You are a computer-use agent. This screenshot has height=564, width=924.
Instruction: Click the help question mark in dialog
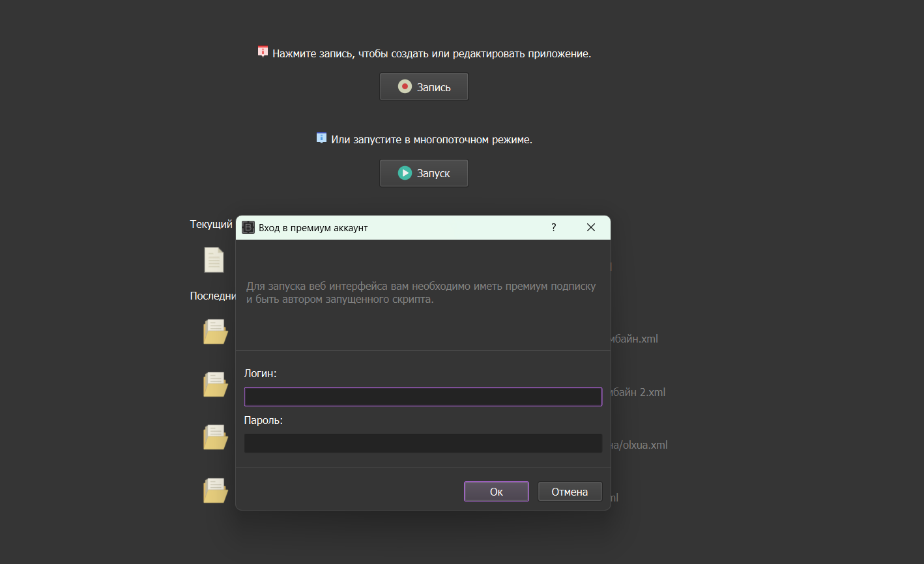[x=553, y=227]
